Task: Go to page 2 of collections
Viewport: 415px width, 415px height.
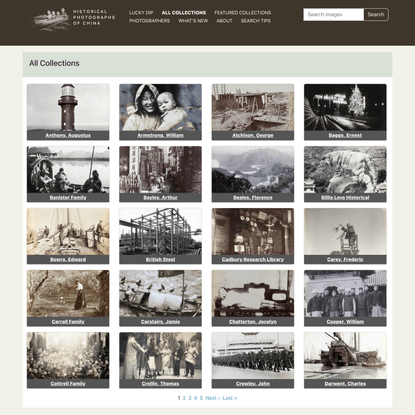Action: [x=184, y=398]
